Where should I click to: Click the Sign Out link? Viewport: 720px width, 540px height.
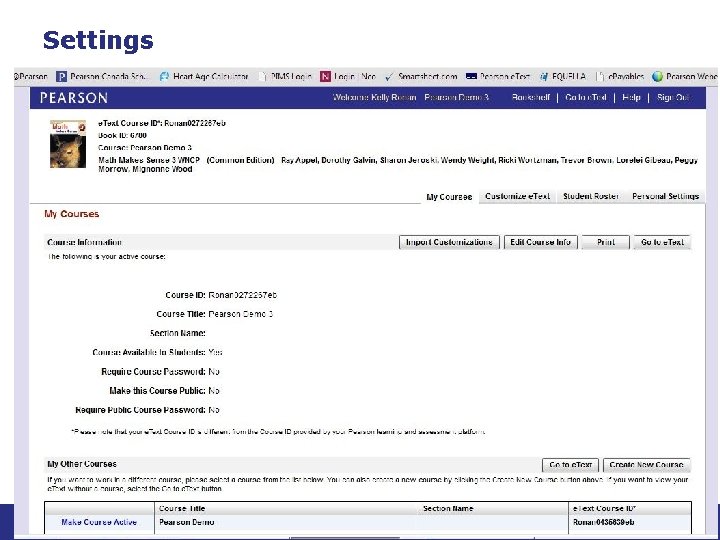point(673,97)
